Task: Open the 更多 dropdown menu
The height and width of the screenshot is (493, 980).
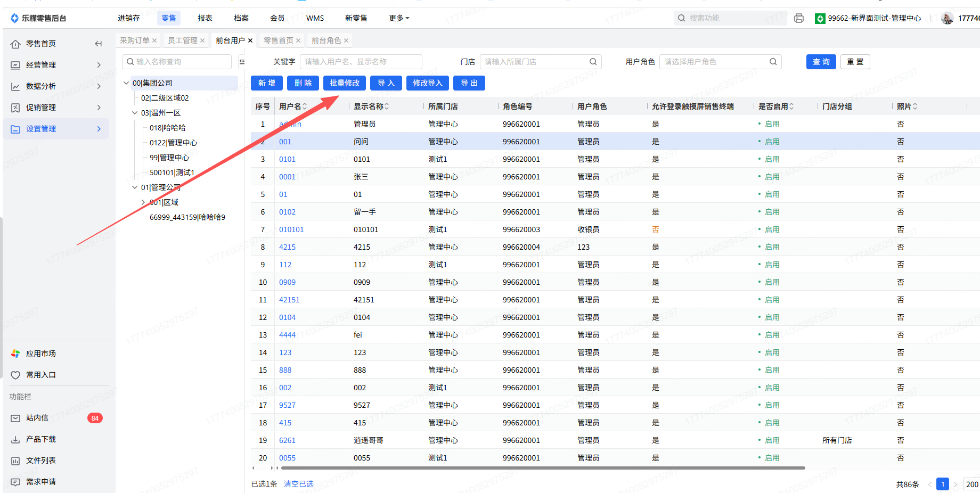Action: pos(399,18)
